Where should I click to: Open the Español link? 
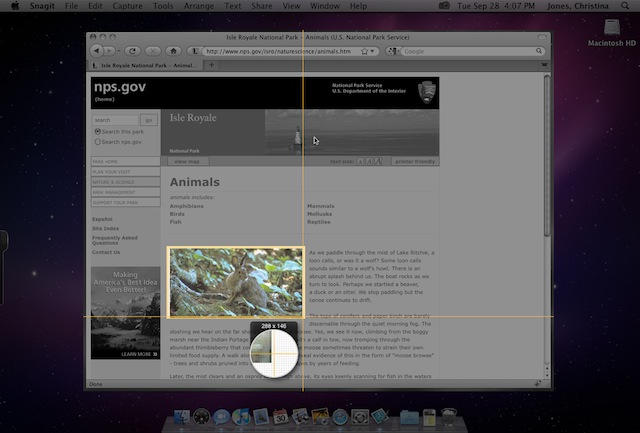click(102, 219)
